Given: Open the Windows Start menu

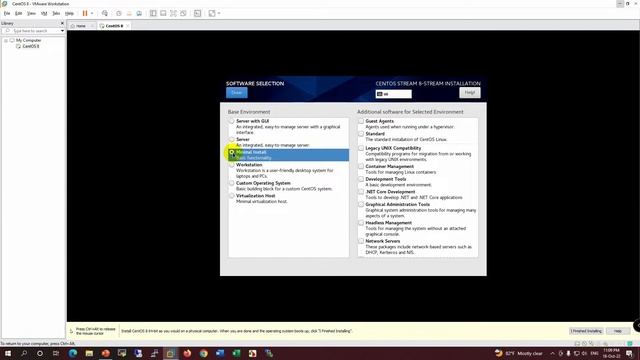Looking at the screenshot, I should coord(8,353).
